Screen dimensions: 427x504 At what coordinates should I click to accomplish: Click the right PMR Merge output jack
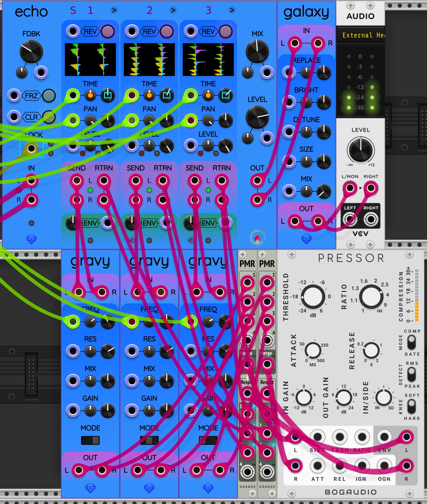(267, 364)
